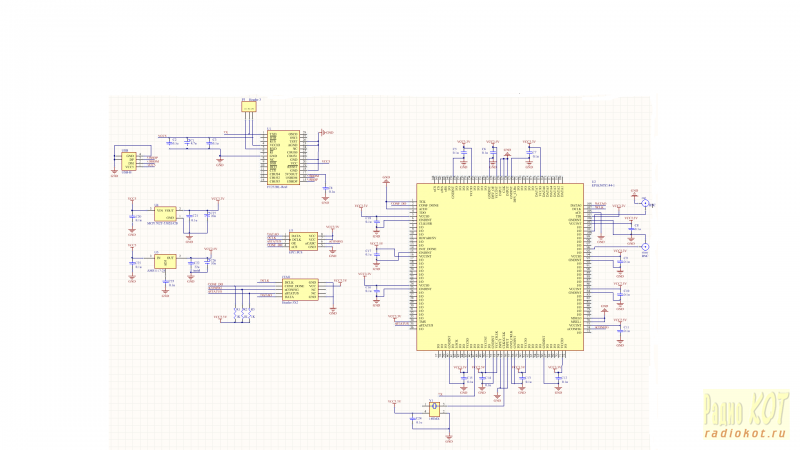This screenshot has width=800, height=450.
Task: Select the small USB connector component
Action: [x=129, y=160]
